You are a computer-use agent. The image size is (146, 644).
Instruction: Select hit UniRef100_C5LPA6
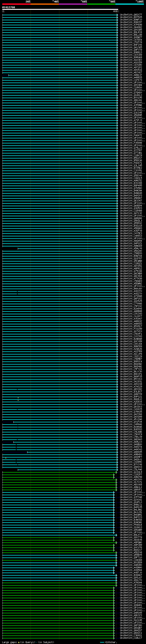point(131,469)
